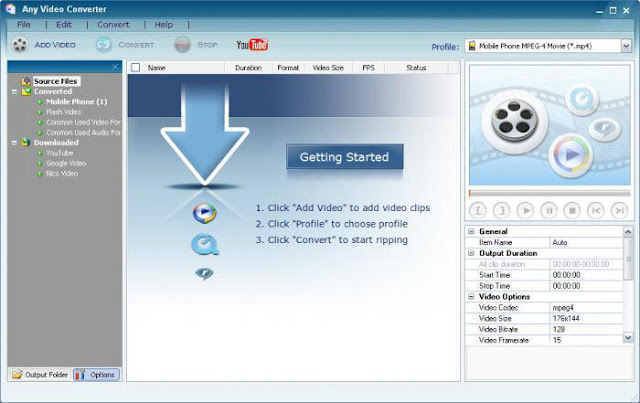Screen dimensions: 640x403
Task: Click the Output Folder icon button
Action: pos(40,374)
